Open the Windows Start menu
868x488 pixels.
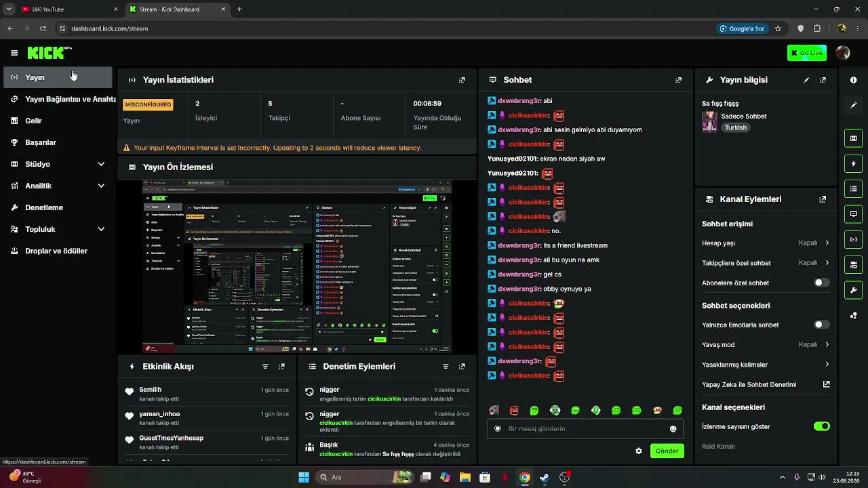(x=304, y=477)
